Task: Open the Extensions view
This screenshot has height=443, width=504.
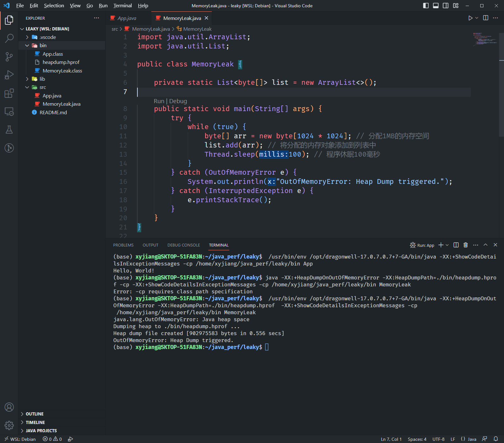Action: point(9,93)
